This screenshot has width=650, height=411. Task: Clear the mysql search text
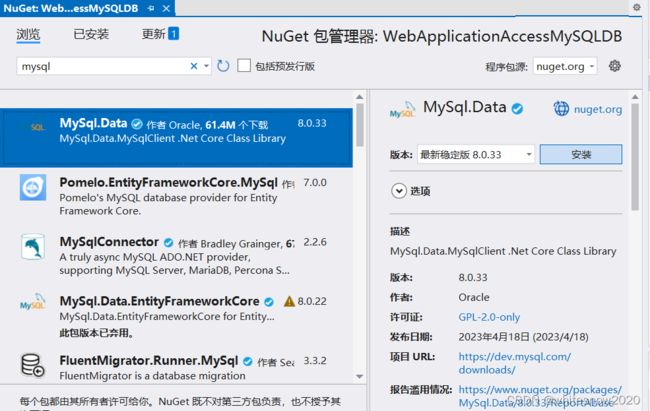click(194, 66)
